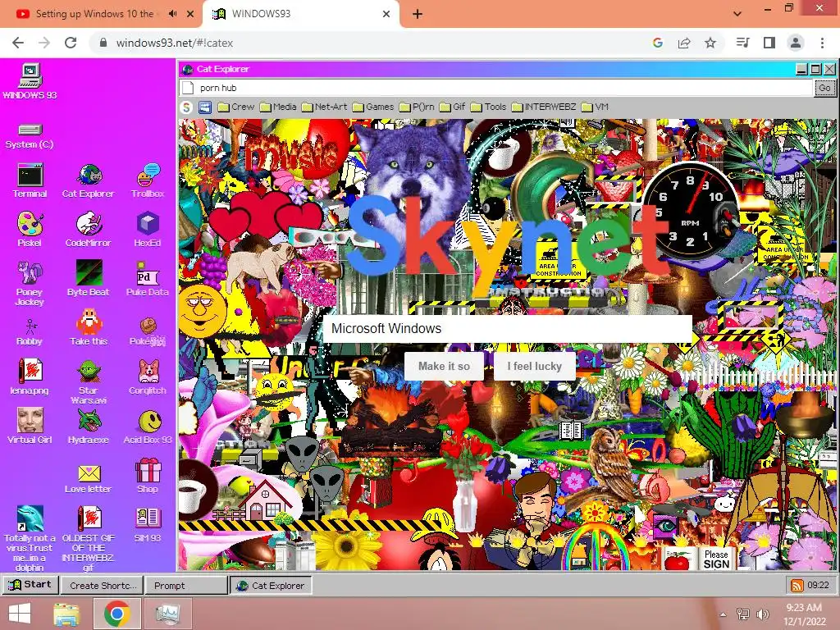
Task: Open the OLDEST GIF OF THE INTERWEBZ icon
Action: coord(89,538)
